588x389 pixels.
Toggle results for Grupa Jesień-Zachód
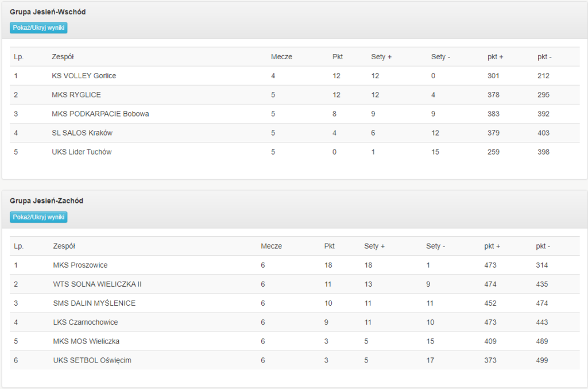(x=38, y=217)
